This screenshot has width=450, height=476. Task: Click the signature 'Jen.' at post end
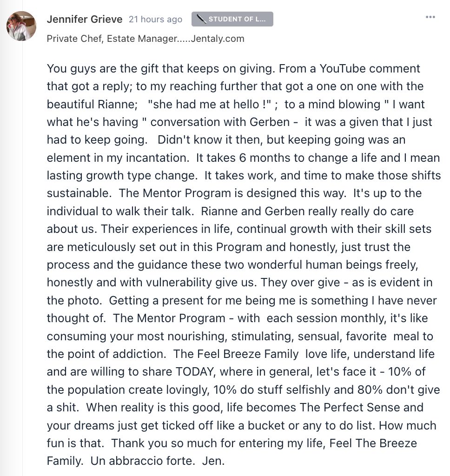(x=213, y=461)
